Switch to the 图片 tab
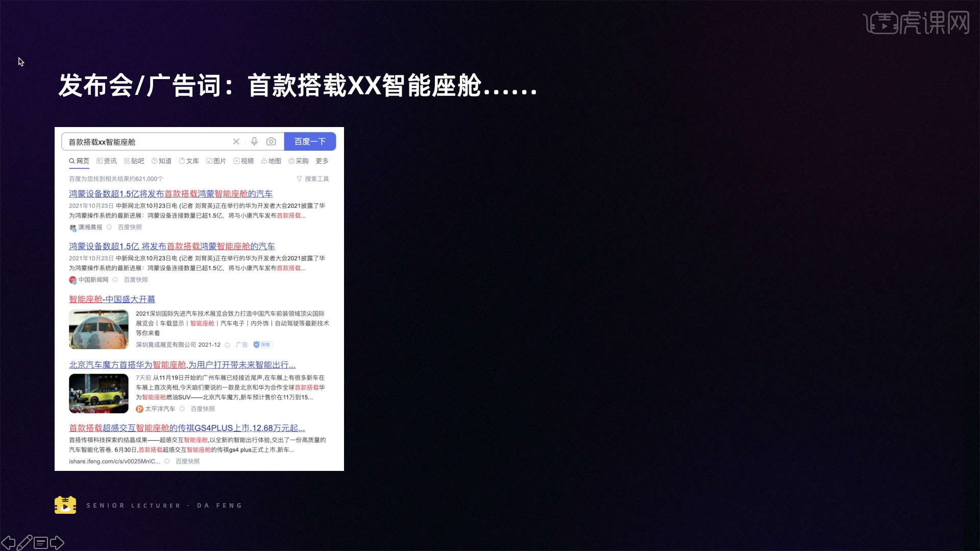The image size is (980, 551). tap(216, 161)
